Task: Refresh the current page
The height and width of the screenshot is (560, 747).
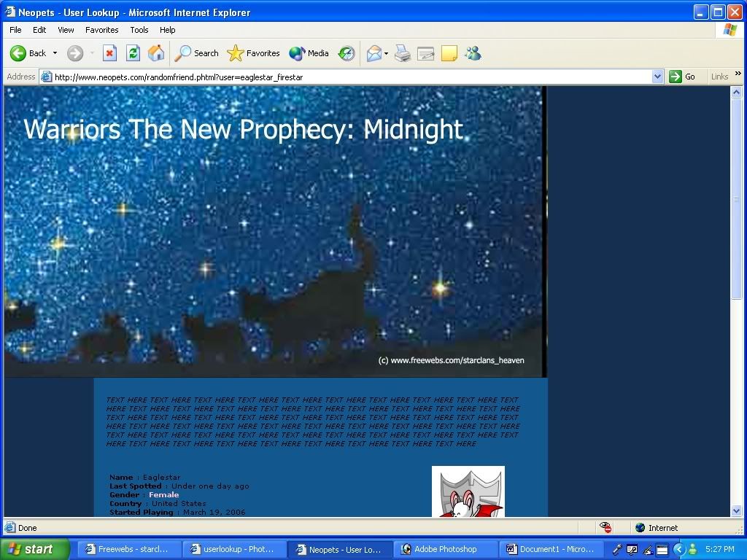Action: [x=133, y=53]
